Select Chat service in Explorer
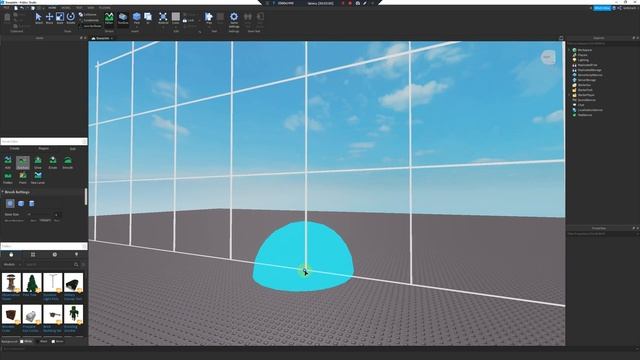The height and width of the screenshot is (360, 640). click(581, 105)
